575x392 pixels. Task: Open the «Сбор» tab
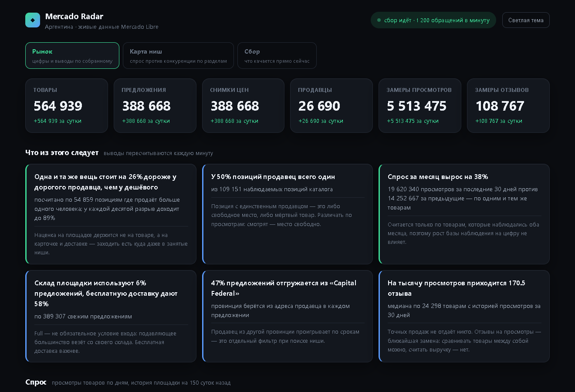[x=277, y=55]
